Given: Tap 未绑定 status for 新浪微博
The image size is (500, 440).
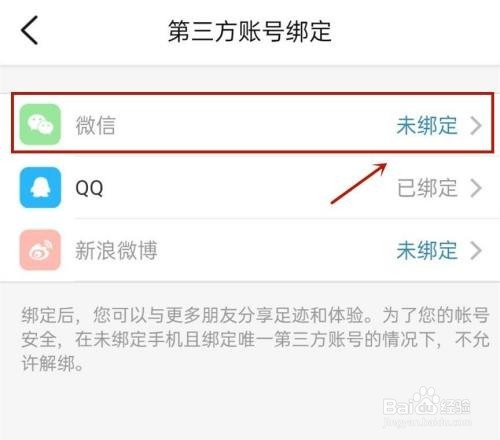Looking at the screenshot, I should coord(427,250).
